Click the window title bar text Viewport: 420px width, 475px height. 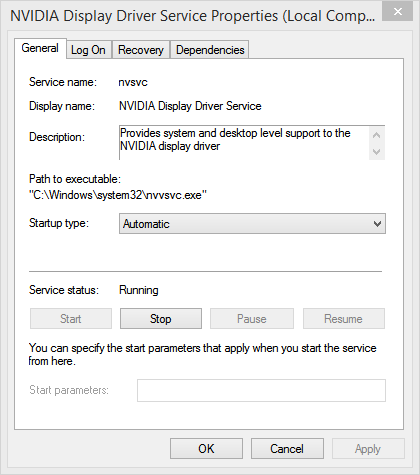point(193,16)
